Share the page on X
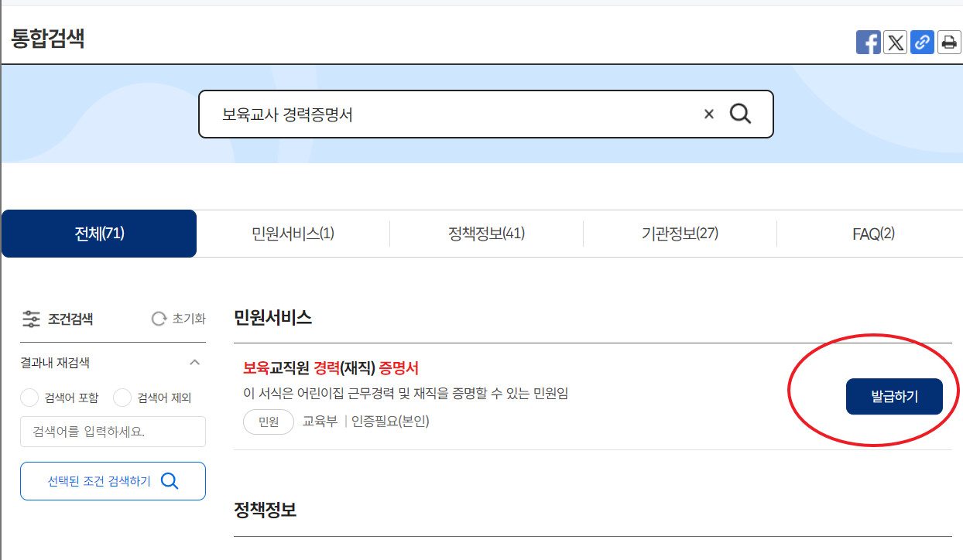The height and width of the screenshot is (560, 963). point(896,42)
